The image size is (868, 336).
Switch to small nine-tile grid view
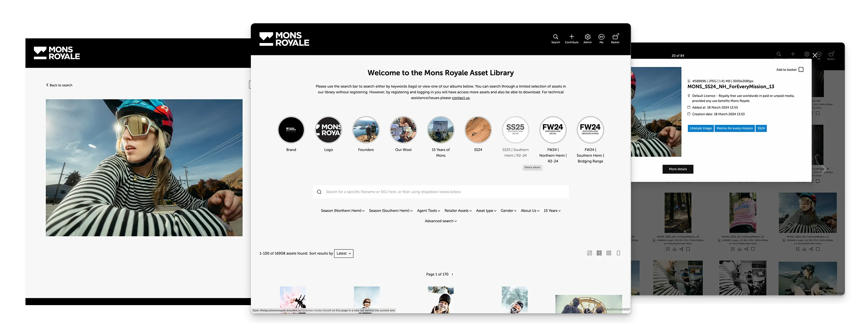pyautogui.click(x=609, y=253)
